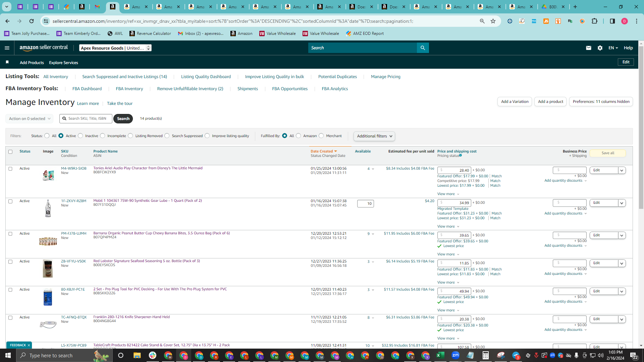Open Zoom from the taskbar

pyautogui.click(x=455, y=355)
